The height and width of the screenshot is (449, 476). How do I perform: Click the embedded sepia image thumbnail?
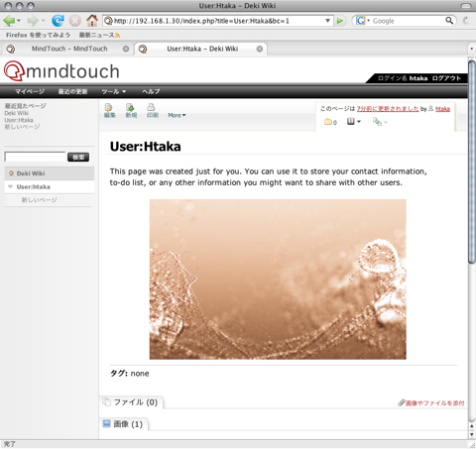pos(278,280)
